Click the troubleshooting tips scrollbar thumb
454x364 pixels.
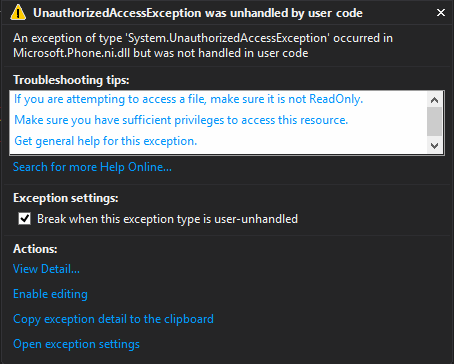coord(434,121)
